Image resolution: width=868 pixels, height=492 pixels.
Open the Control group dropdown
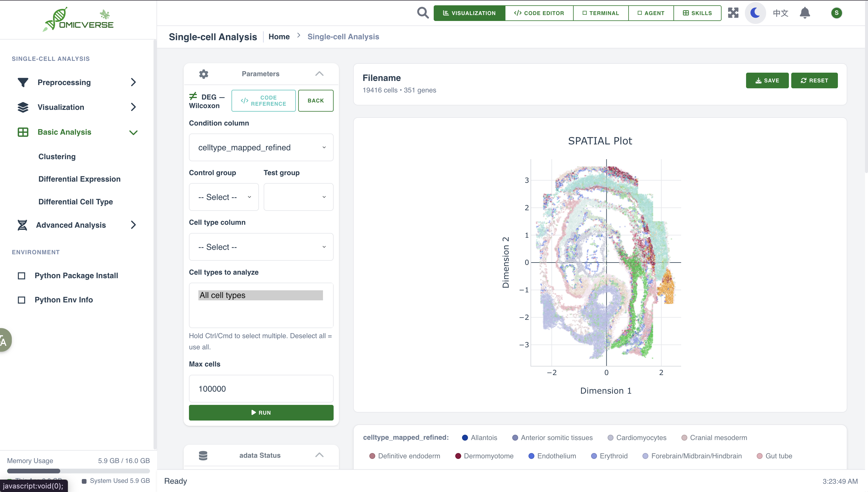point(223,197)
